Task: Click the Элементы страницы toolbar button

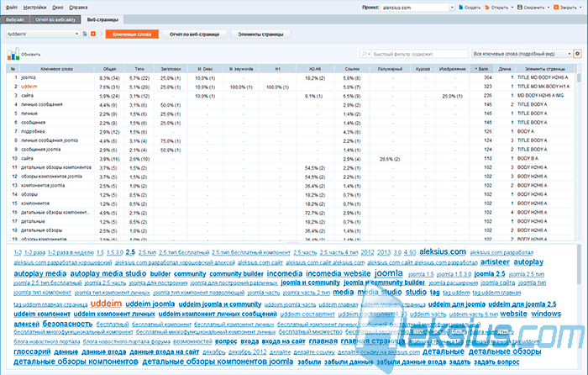Action: pos(260,34)
